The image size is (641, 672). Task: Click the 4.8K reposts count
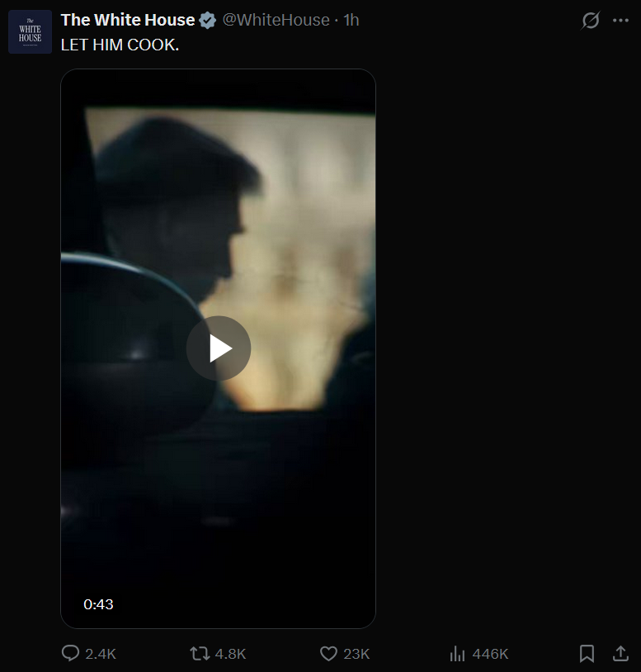tap(230, 654)
